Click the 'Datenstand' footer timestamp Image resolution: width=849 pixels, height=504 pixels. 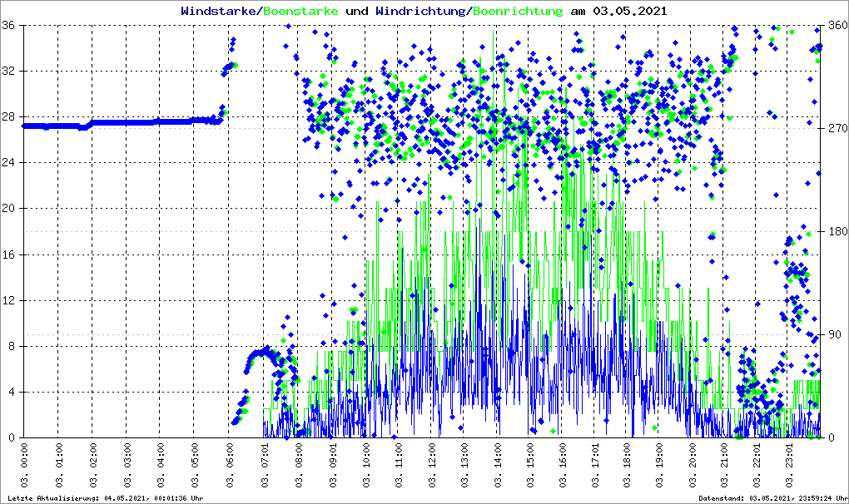774,498
